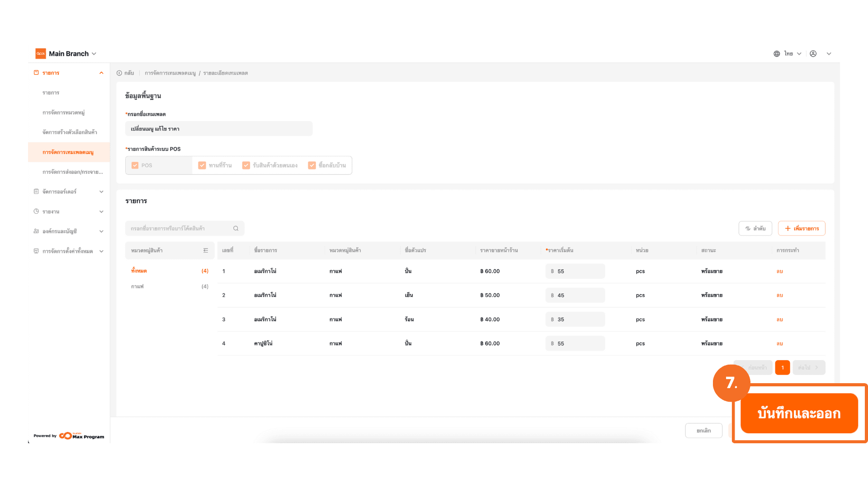Click the globe language icon
The height and width of the screenshot is (488, 868).
tap(777, 54)
